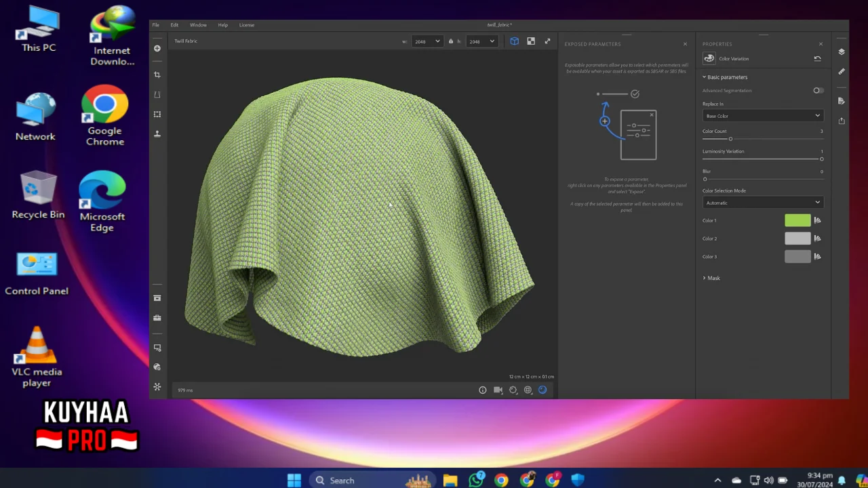Open Color 3 palette picker icon
Image resolution: width=868 pixels, height=488 pixels.
[817, 256]
